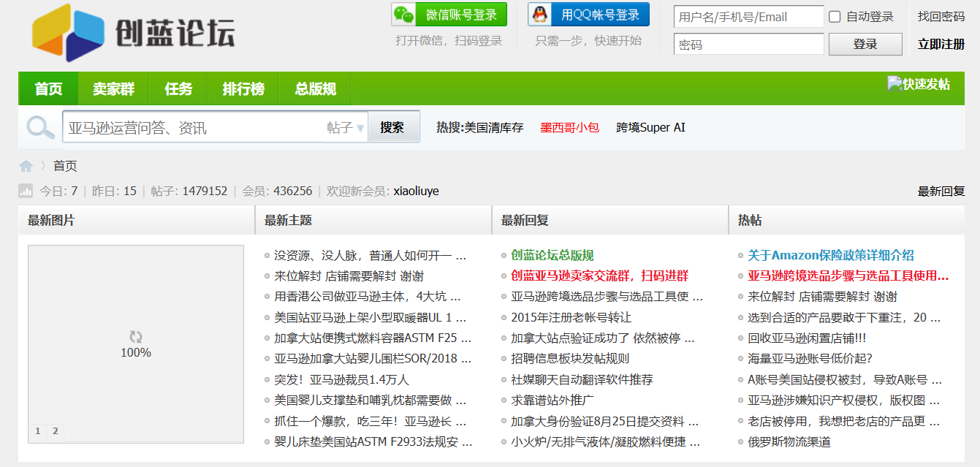Viewport: 980px width, 467px height.
Task: Select page 2 in the image panel pagination
Action: pyautogui.click(x=55, y=432)
